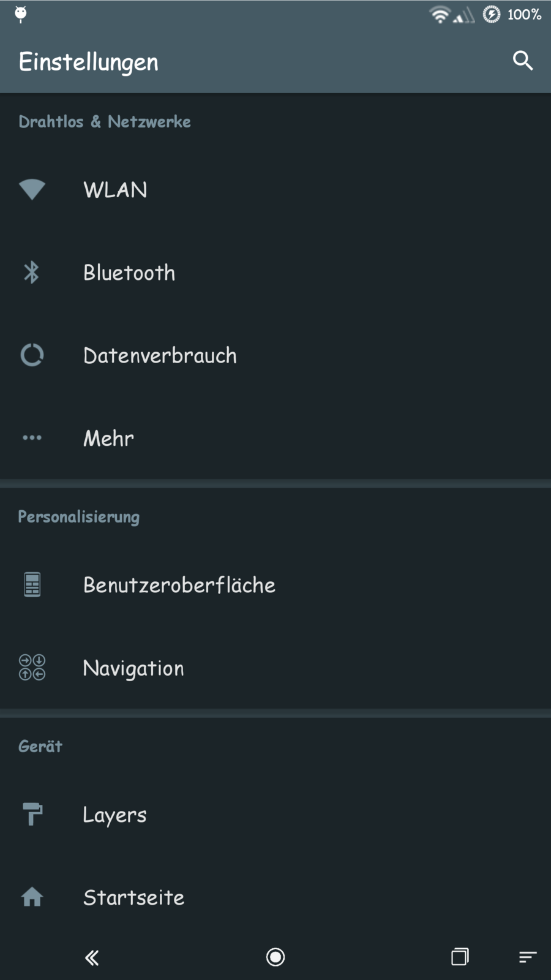Open the recent apps overview
The width and height of the screenshot is (551, 980).
pos(460,957)
